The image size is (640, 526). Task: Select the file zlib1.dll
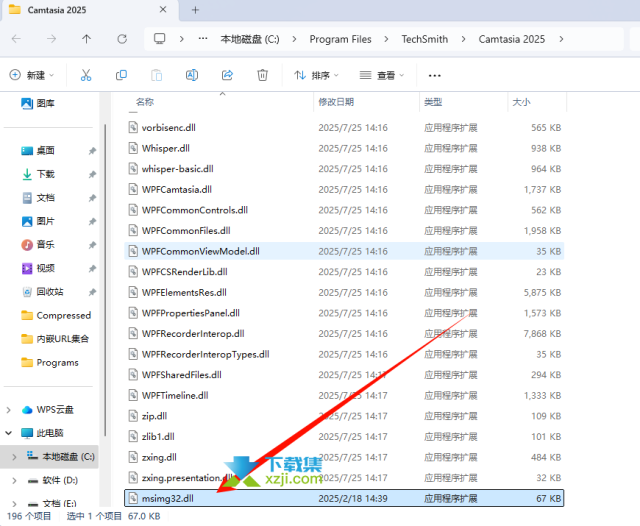344,437
